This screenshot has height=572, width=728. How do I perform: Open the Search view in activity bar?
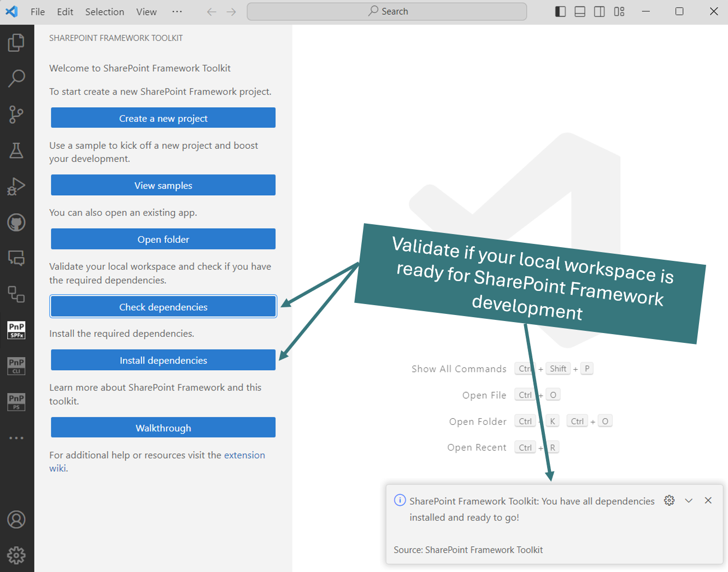(16, 78)
